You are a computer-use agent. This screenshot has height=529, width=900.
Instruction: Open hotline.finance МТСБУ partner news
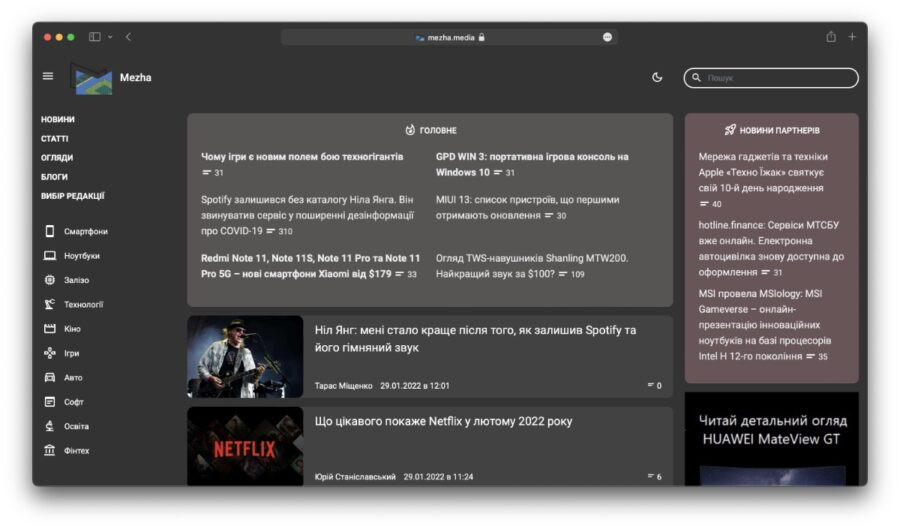click(771, 248)
